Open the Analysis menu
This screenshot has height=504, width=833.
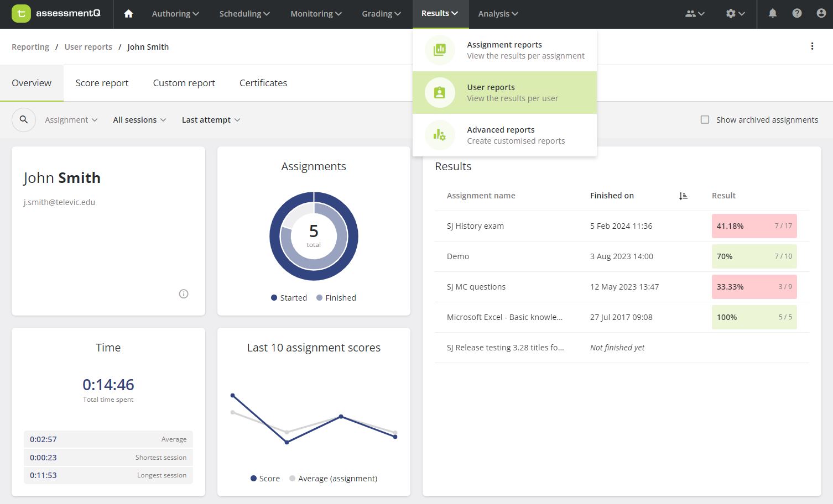497,13
